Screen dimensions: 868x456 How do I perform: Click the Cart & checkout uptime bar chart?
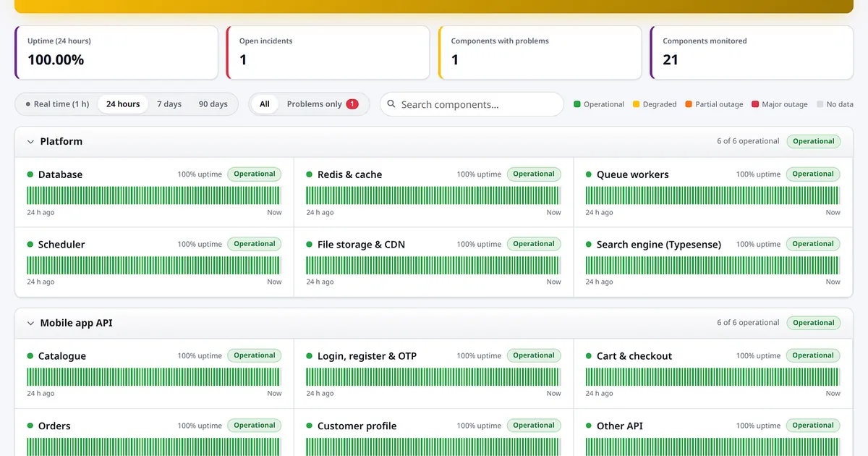pos(712,377)
